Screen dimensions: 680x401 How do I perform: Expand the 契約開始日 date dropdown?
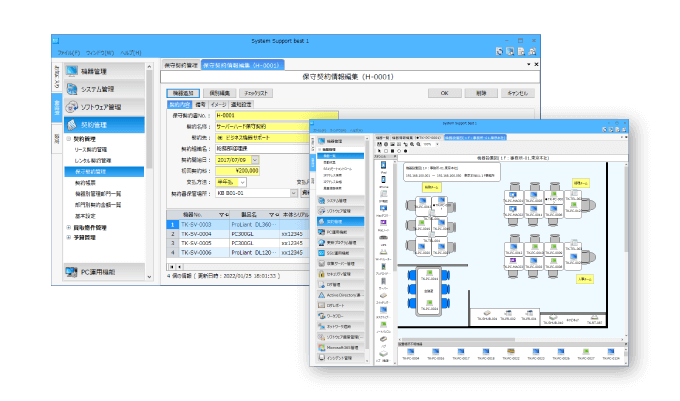(x=256, y=158)
